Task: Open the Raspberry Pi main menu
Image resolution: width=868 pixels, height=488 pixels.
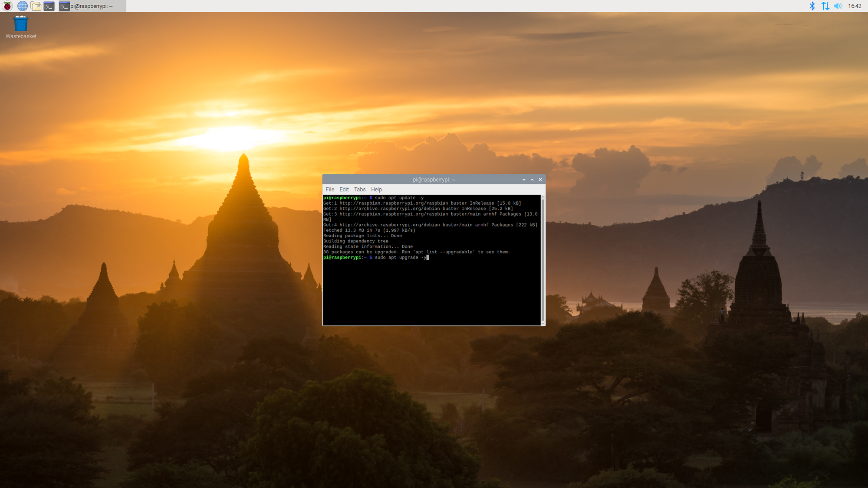Action: tap(8, 6)
